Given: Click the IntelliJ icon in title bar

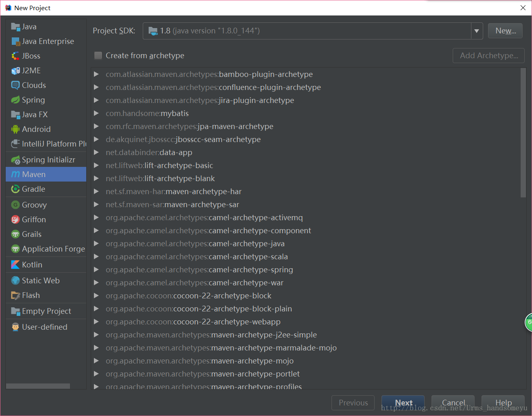Looking at the screenshot, I should tap(8, 8).
